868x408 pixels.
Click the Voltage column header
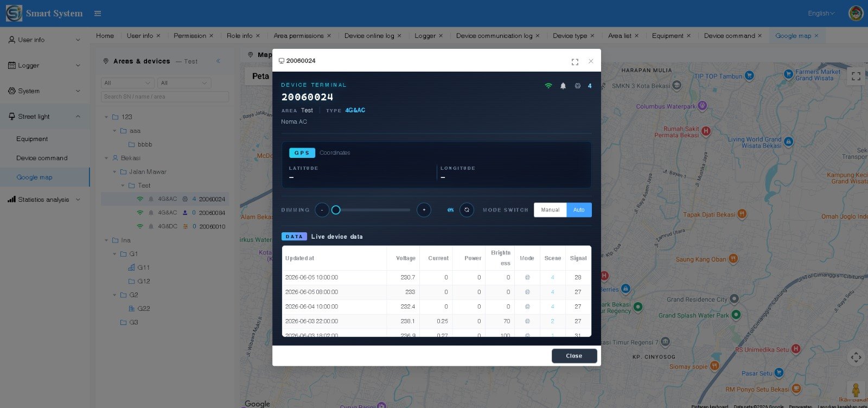coord(406,258)
